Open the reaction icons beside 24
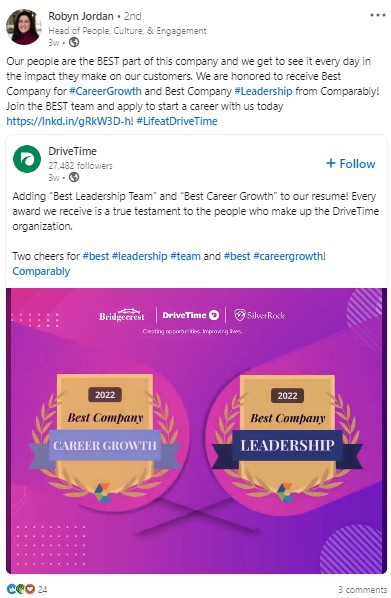This screenshot has height=598, width=391. (21, 589)
